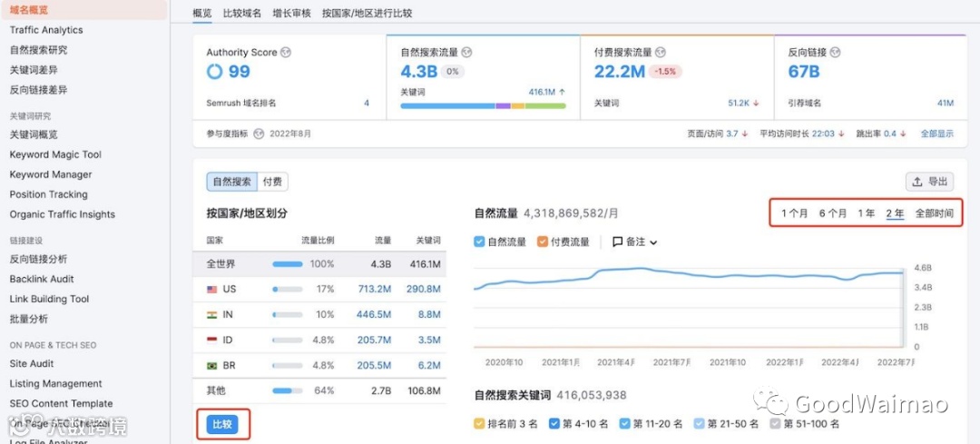Select the 全世界 row
This screenshot has width=980, height=444.
point(320,264)
